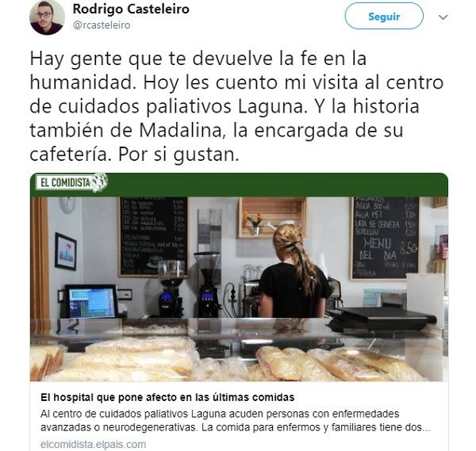The height and width of the screenshot is (451, 476).
Task: Expand the chevron menu beside Seguir
Action: click(x=443, y=17)
